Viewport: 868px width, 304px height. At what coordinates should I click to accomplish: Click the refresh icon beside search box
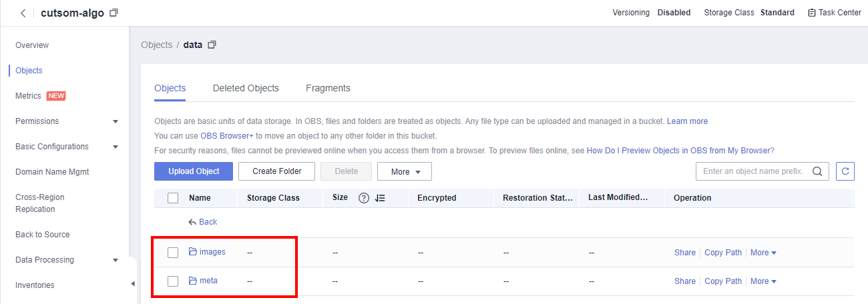[845, 171]
